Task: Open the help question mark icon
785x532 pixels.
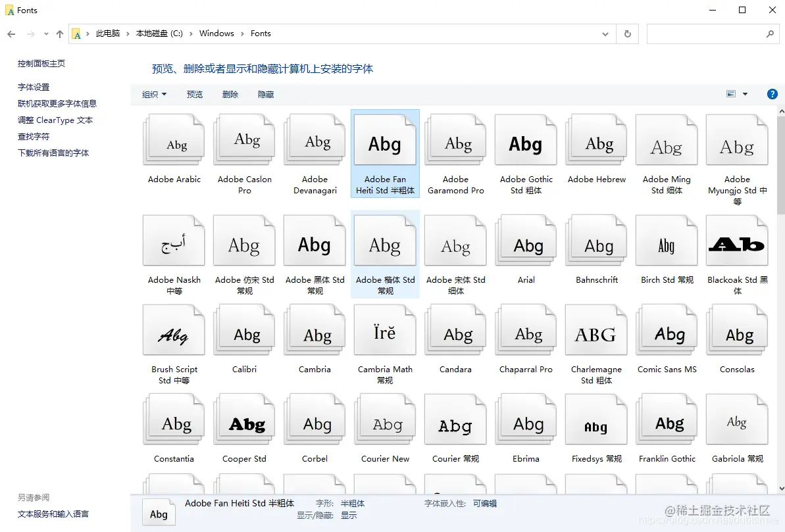Action: click(772, 94)
